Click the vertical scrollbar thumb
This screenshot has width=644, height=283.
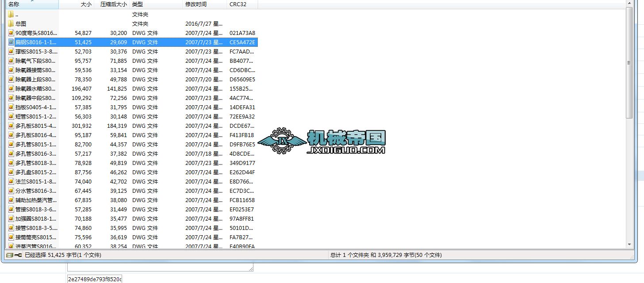(x=629, y=63)
